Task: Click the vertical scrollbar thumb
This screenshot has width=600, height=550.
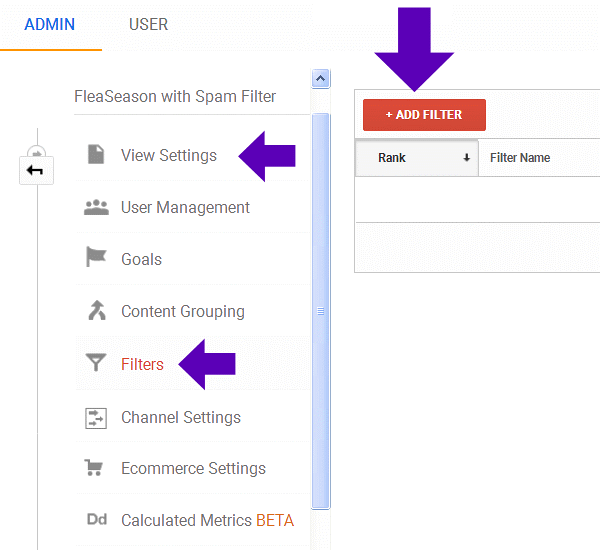Action: (x=321, y=310)
